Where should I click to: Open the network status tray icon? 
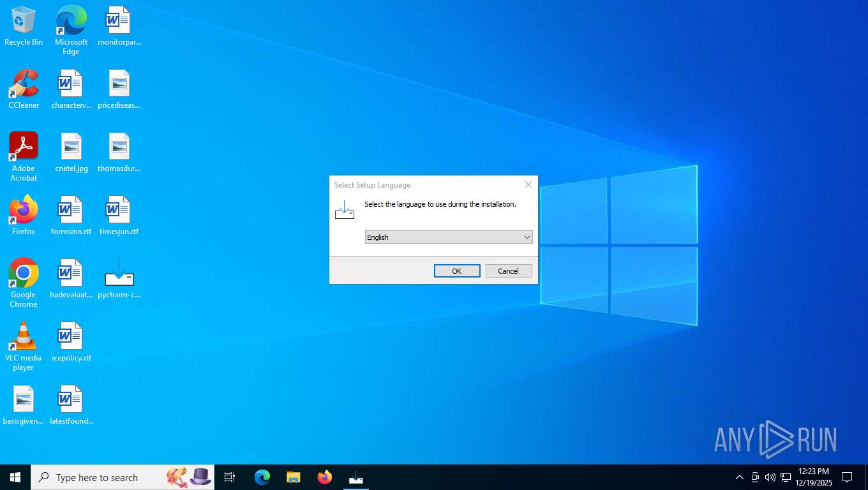pyautogui.click(x=786, y=477)
